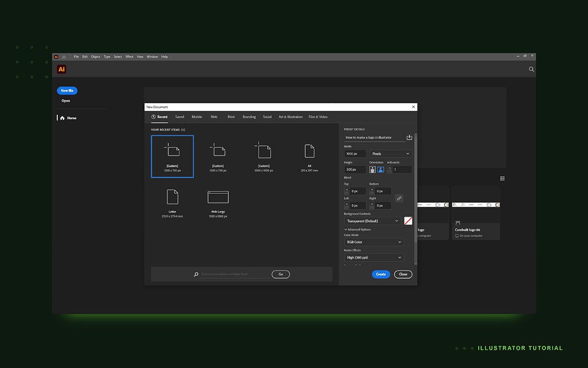This screenshot has width=588, height=368.
Task: Close the New Document dialog with X
Action: (413, 106)
